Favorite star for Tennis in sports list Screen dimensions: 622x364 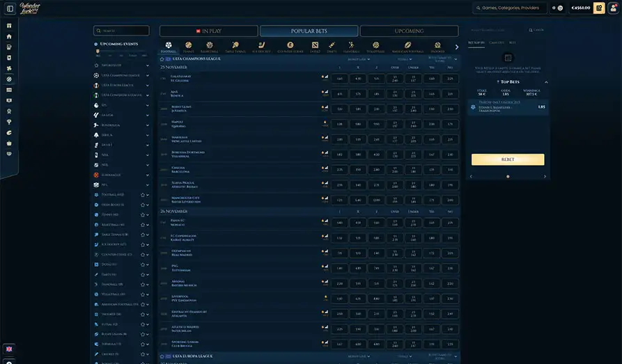point(143,215)
